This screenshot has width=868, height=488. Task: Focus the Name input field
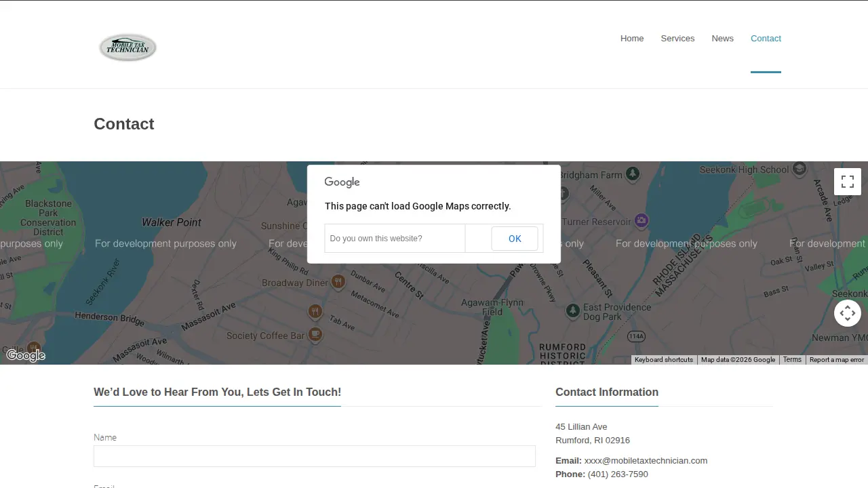coord(315,456)
